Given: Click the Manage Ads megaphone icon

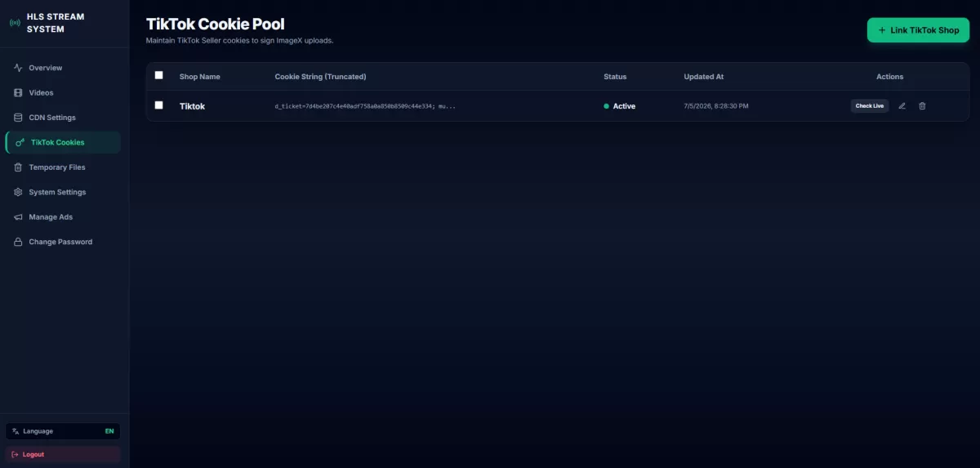Looking at the screenshot, I should (x=18, y=217).
